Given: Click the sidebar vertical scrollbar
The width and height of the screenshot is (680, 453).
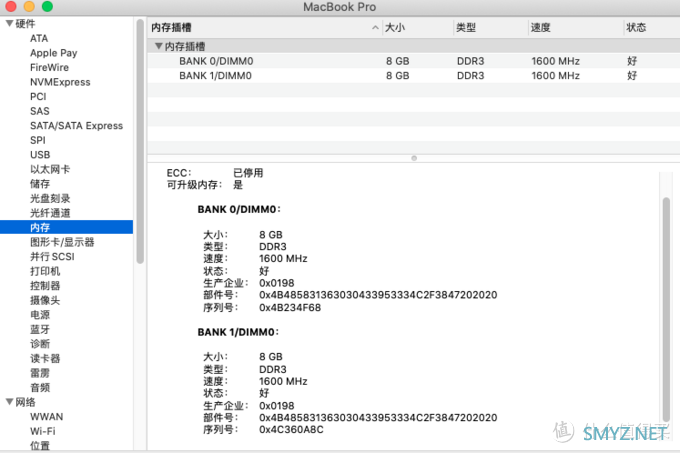Looking at the screenshot, I should pos(140,141).
